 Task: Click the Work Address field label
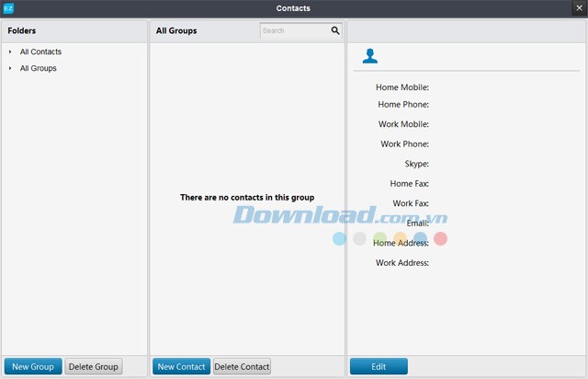point(402,263)
